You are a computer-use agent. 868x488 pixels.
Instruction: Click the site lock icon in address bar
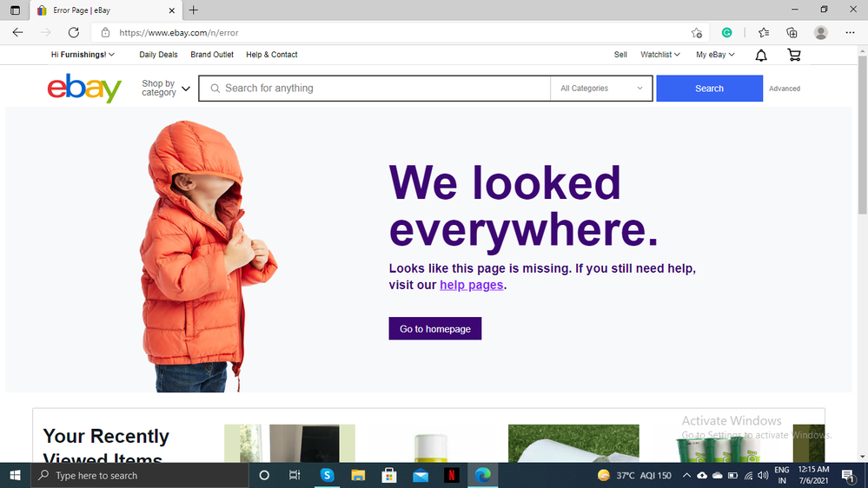tap(105, 33)
